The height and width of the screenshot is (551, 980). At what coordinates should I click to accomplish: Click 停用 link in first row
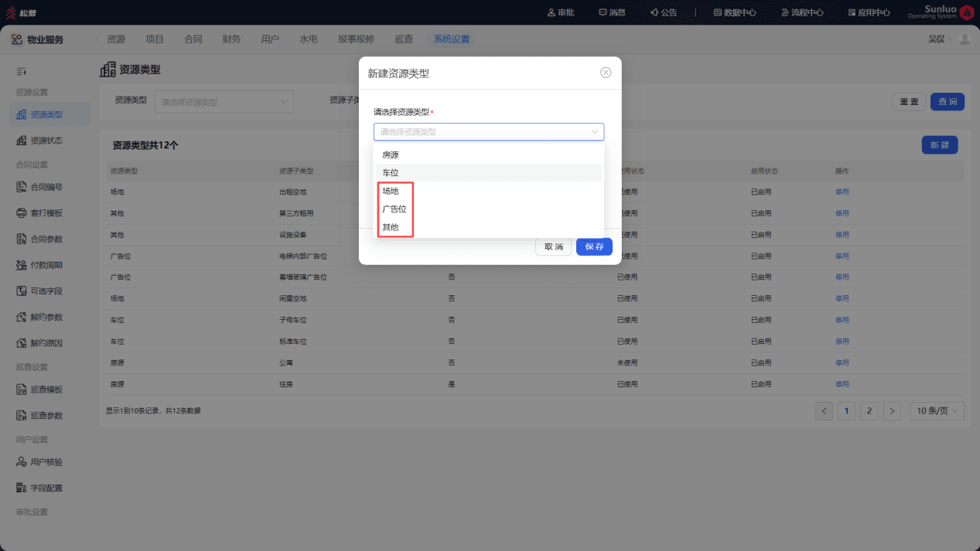click(842, 192)
